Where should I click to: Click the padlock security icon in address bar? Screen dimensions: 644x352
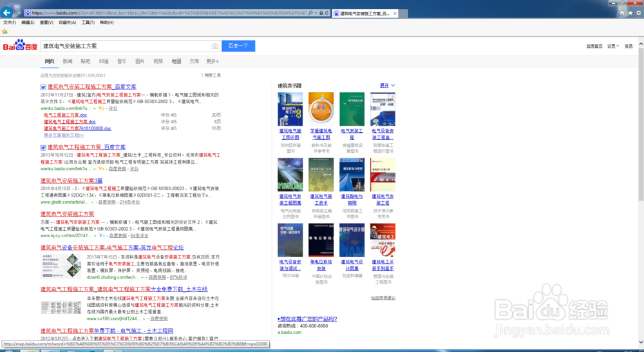[x=321, y=13]
